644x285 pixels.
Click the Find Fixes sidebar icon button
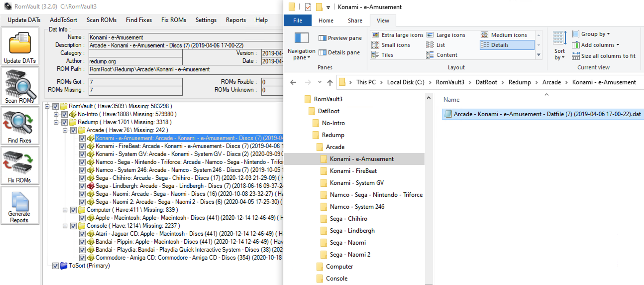click(20, 126)
